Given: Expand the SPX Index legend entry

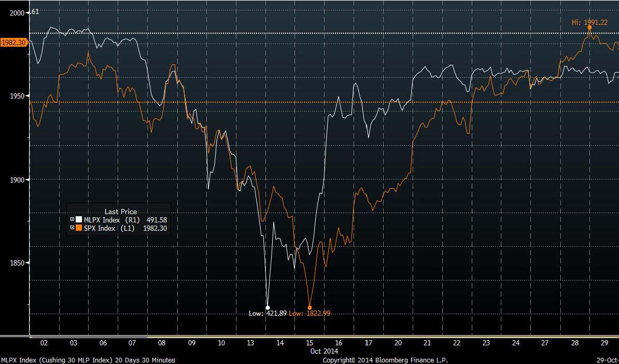Looking at the screenshot, I should click(73, 228).
